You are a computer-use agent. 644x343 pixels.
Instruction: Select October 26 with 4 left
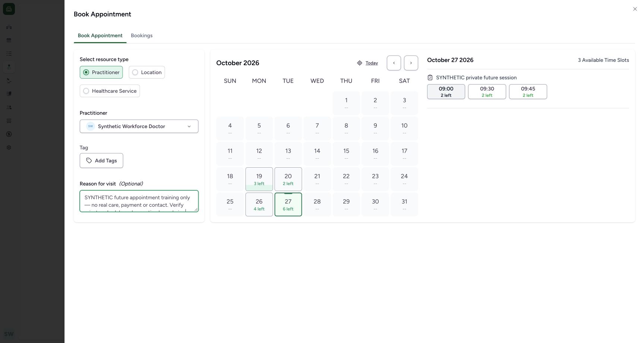(259, 204)
